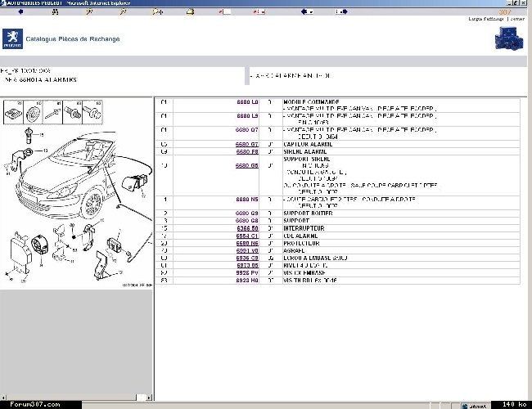
Task: Click the first red page icon
Action: pos(224,12)
